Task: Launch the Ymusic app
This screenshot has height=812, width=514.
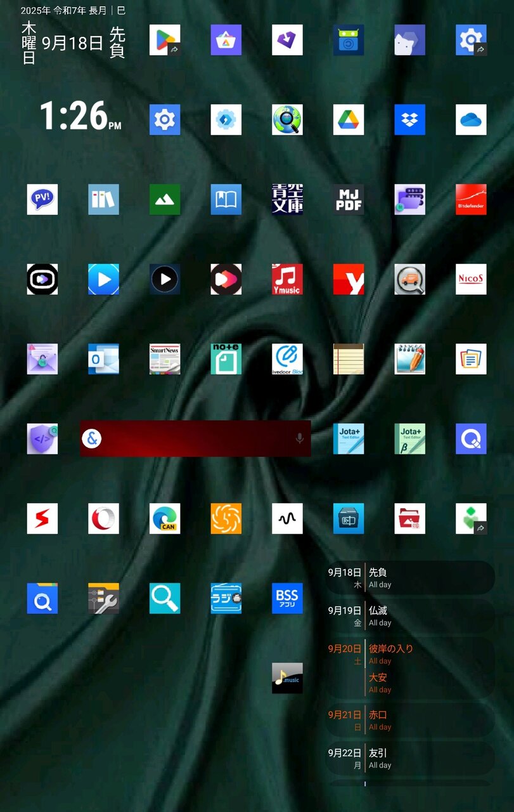Action: click(x=287, y=279)
